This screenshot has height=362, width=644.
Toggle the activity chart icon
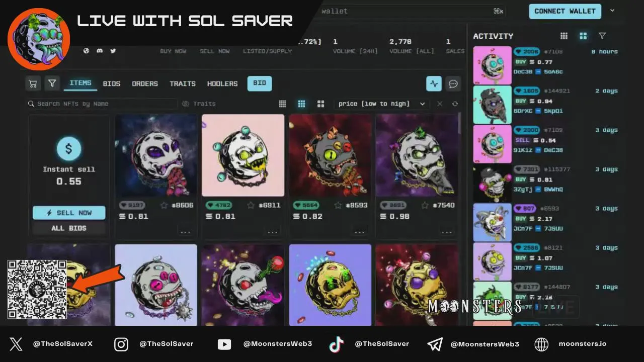click(x=434, y=83)
